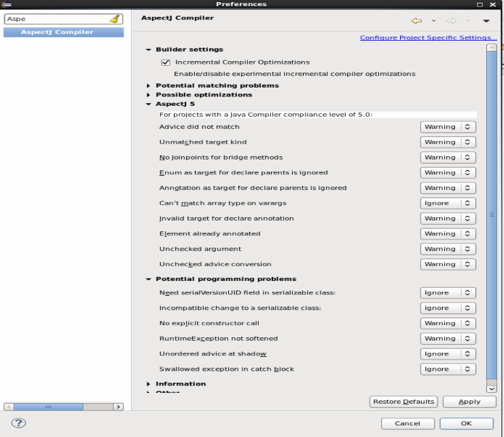Open Incompatible change to serializable dropdown
Viewport: 504px width, 437px height.
[x=448, y=308]
